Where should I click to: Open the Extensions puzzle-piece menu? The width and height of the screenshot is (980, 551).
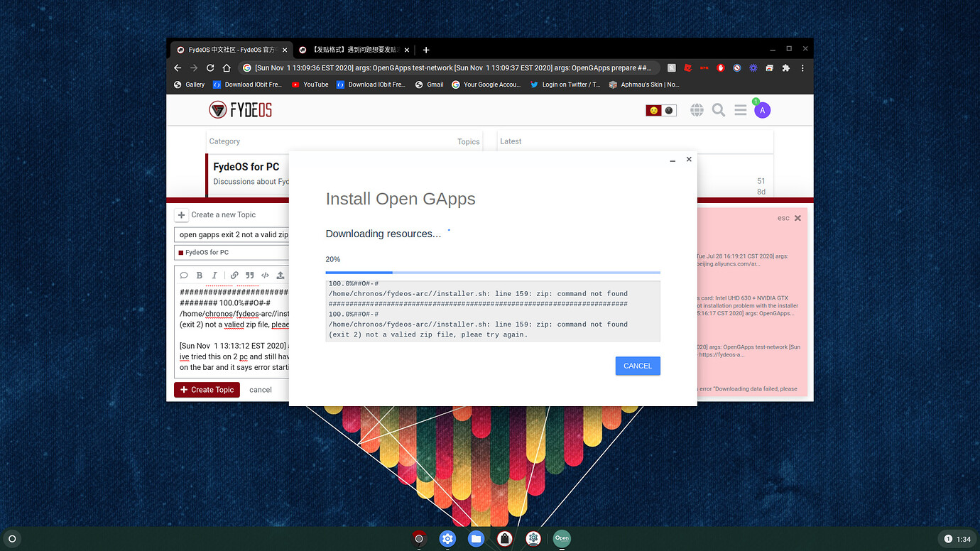786,68
